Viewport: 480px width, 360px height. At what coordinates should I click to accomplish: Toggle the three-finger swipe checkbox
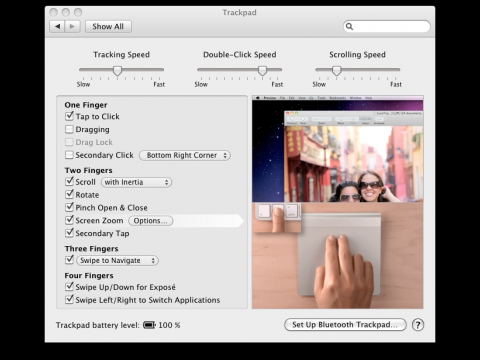(69, 260)
